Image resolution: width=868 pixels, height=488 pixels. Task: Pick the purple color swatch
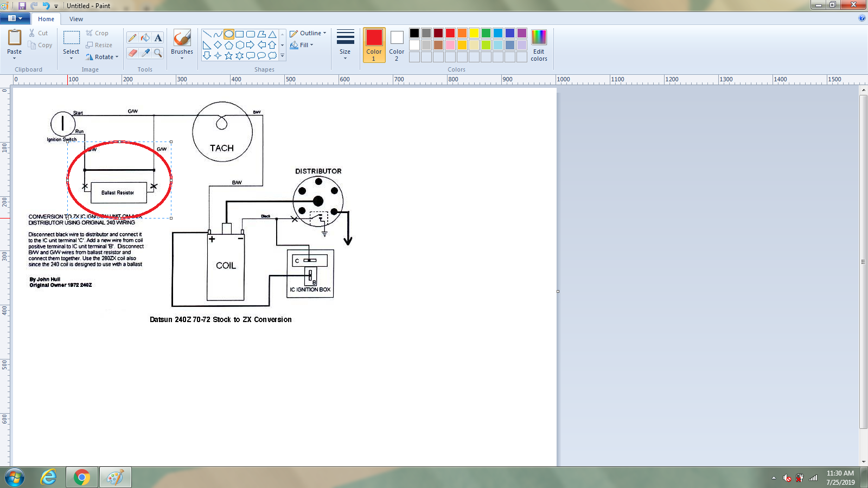coord(522,33)
